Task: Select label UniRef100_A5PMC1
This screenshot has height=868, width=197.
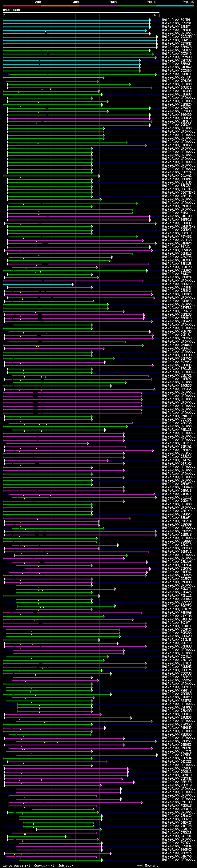Action: (177, 206)
